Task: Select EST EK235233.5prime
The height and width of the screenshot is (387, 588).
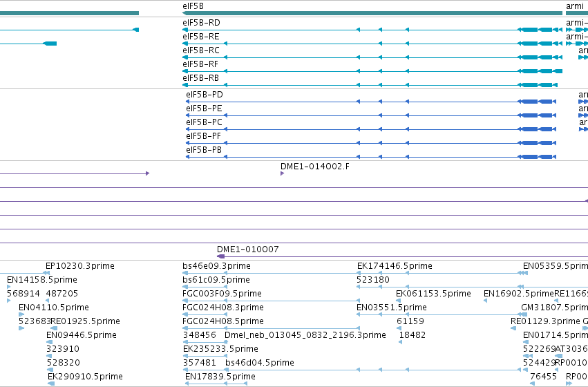Action: [x=220, y=350]
